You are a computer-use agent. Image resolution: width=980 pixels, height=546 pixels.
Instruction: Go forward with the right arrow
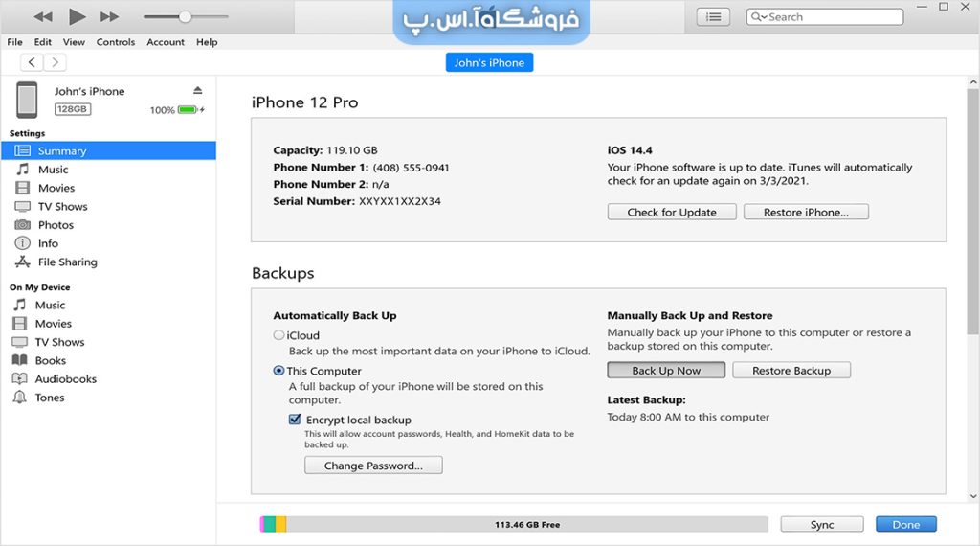pos(55,62)
